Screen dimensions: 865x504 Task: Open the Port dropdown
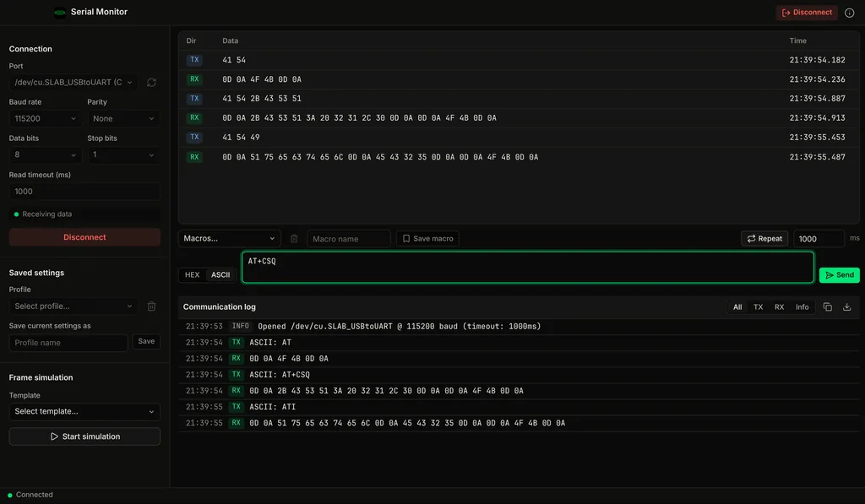click(73, 83)
